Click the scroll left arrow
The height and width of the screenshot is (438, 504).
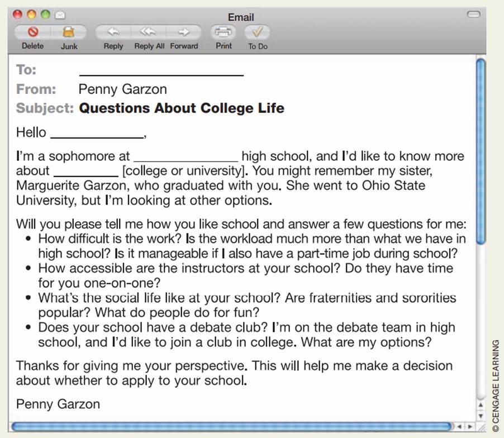click(459, 427)
